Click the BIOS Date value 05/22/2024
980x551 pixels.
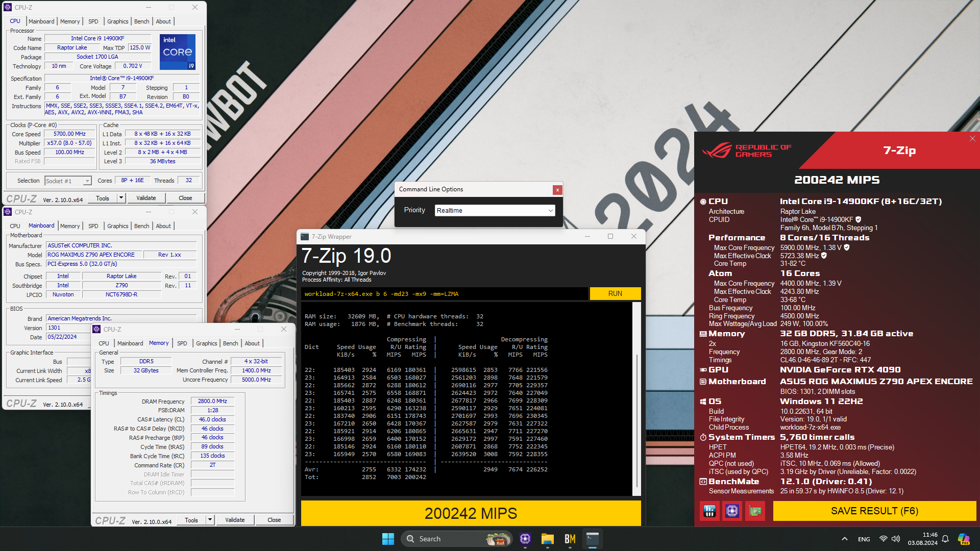click(68, 337)
